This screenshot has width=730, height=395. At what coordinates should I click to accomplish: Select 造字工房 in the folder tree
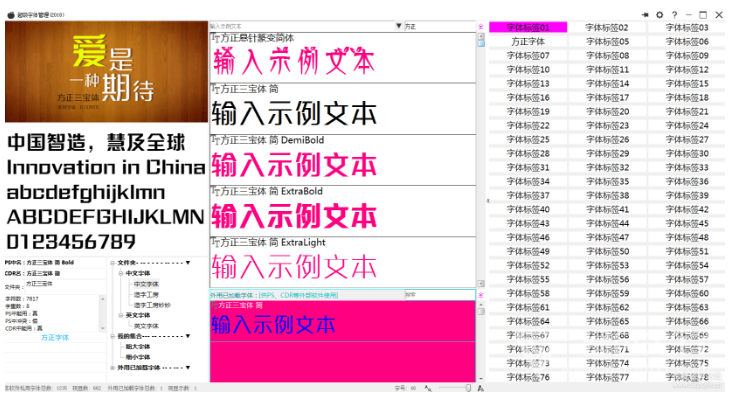[146, 295]
